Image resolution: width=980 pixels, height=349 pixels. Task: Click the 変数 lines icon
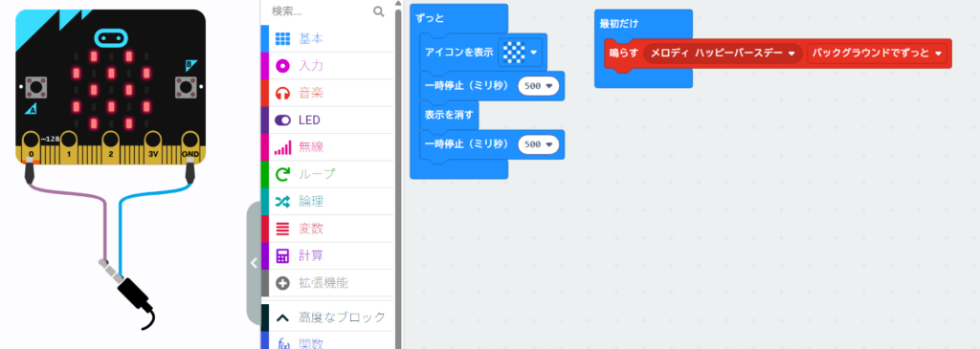pyautogui.click(x=282, y=229)
